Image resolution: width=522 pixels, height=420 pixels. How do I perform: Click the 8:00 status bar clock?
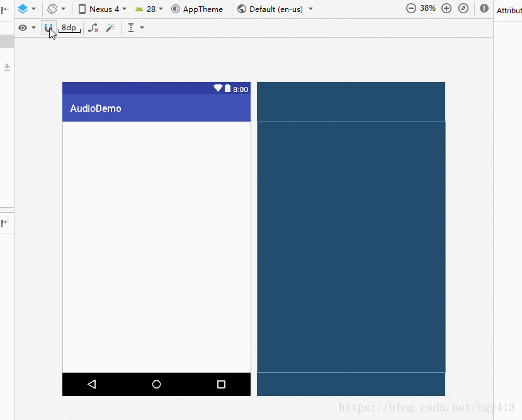241,89
